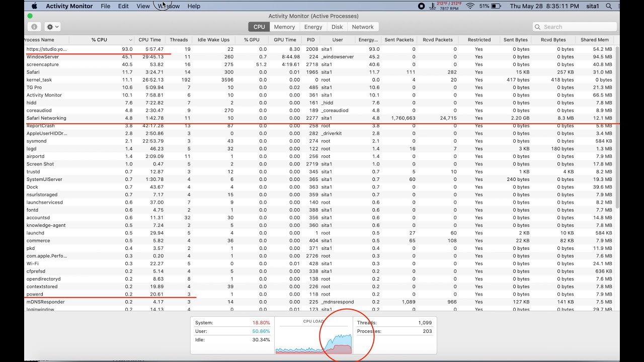Image resolution: width=644 pixels, height=362 pixels.
Task: Open the gear action dropdown
Action: (x=52, y=27)
